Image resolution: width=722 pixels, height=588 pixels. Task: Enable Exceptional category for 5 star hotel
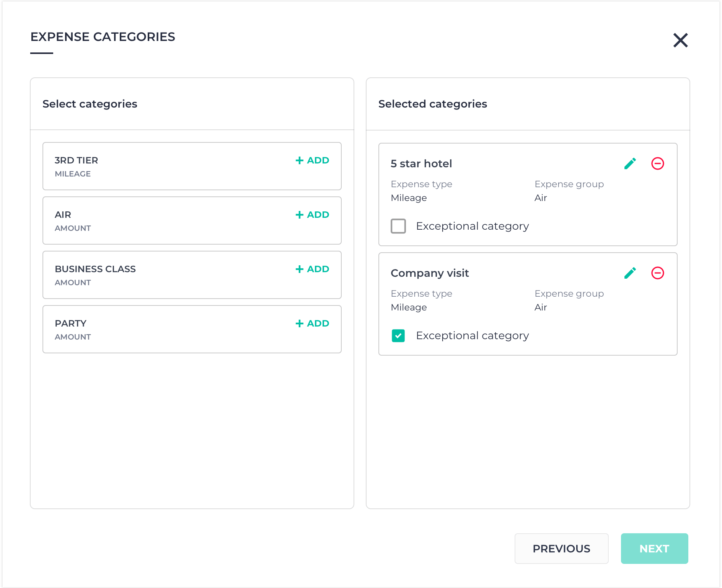pos(398,226)
